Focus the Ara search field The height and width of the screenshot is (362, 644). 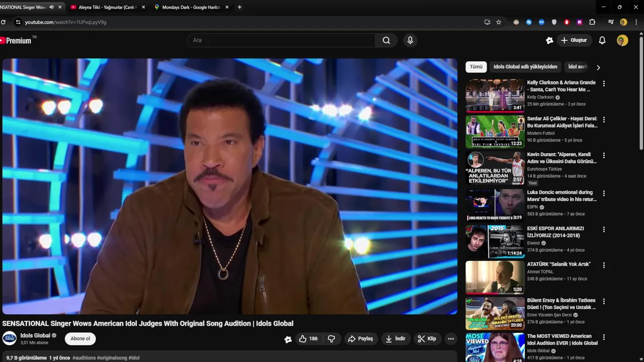pyautogui.click(x=282, y=40)
